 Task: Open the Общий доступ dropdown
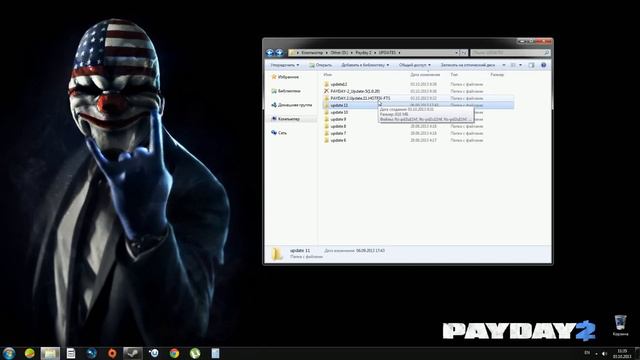pyautogui.click(x=415, y=65)
